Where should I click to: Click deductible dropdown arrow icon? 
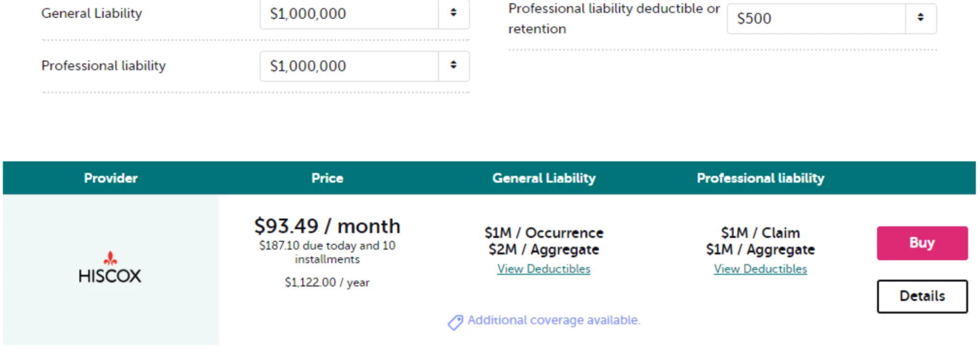921,18
